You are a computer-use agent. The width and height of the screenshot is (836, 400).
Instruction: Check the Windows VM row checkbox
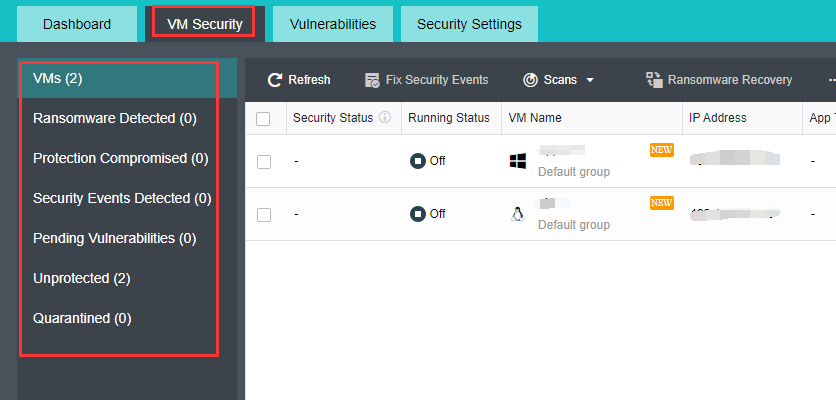coord(264,162)
